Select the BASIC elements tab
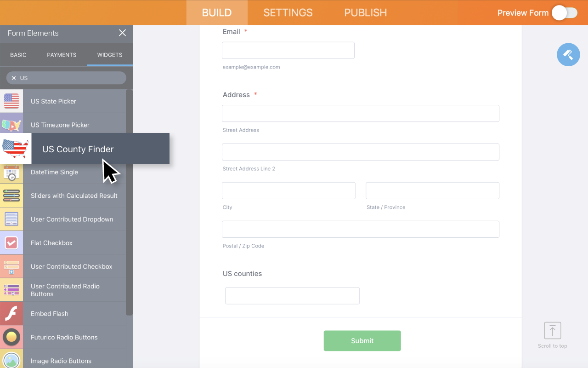The image size is (588, 368). pyautogui.click(x=18, y=55)
